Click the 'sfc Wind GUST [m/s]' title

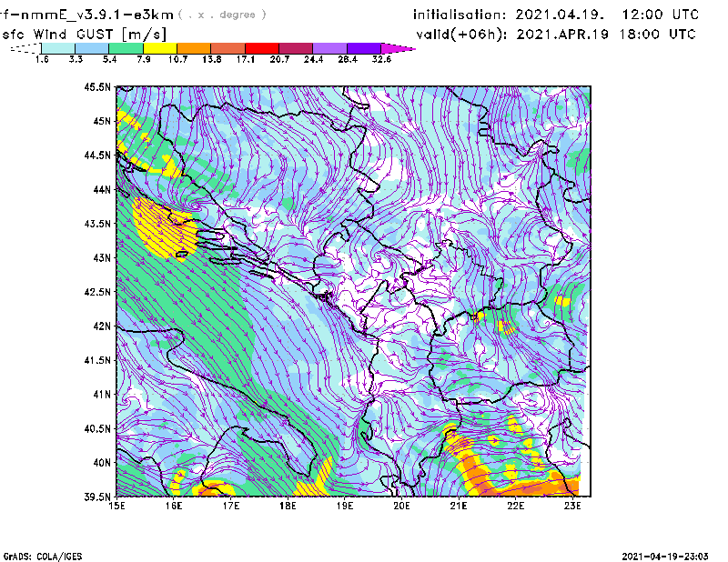85,35
